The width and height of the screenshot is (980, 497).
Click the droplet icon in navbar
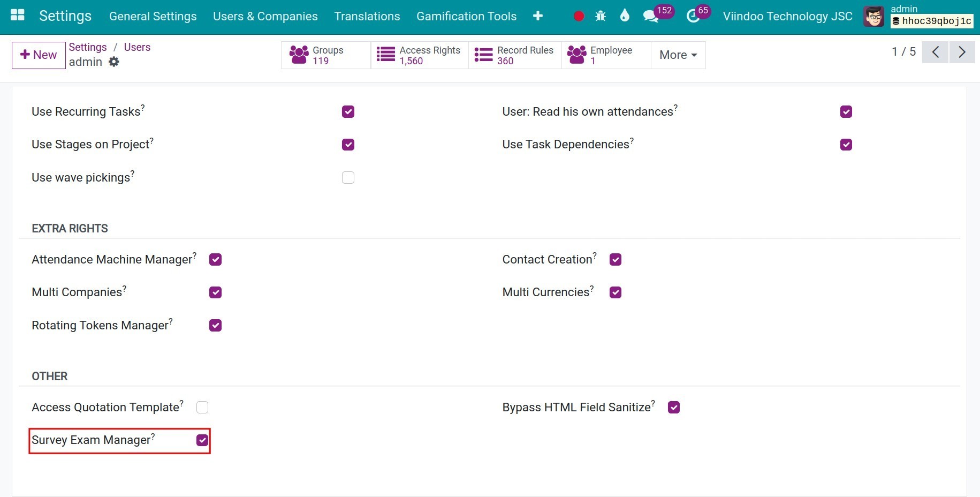click(625, 16)
